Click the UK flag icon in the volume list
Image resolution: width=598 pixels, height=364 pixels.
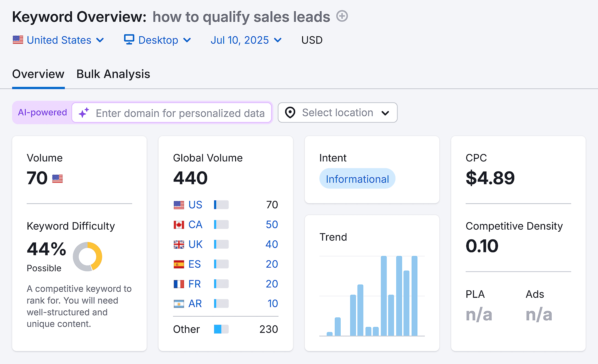[179, 244]
